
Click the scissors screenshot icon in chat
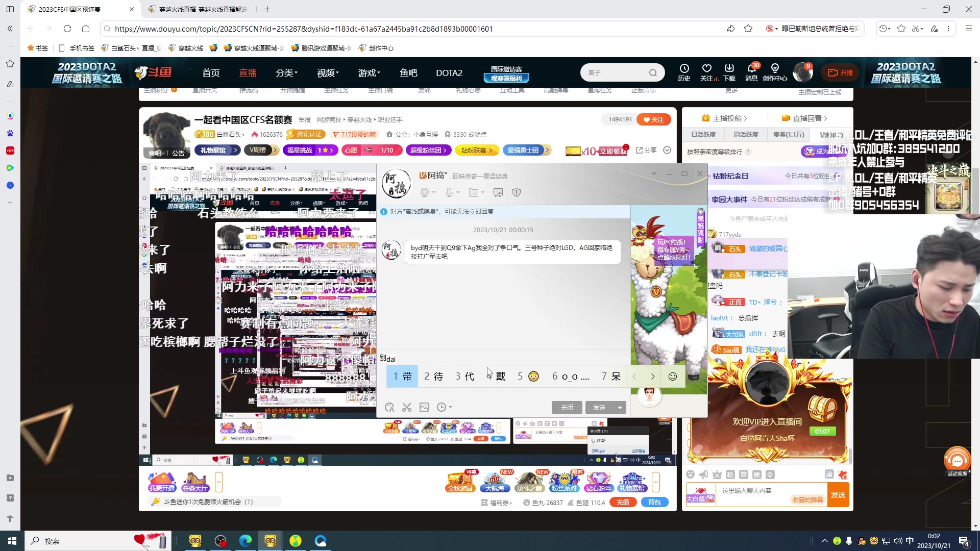tap(406, 407)
